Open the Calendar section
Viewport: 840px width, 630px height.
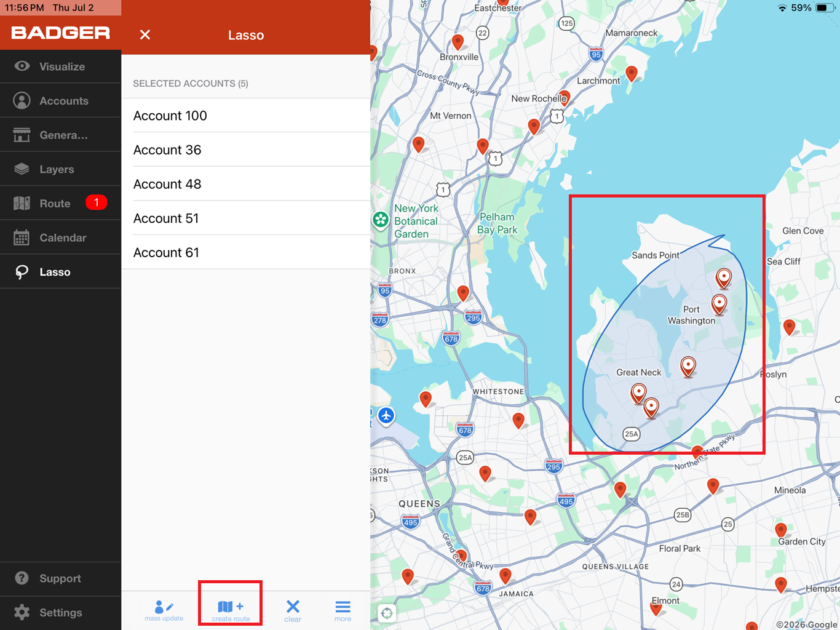click(x=60, y=237)
